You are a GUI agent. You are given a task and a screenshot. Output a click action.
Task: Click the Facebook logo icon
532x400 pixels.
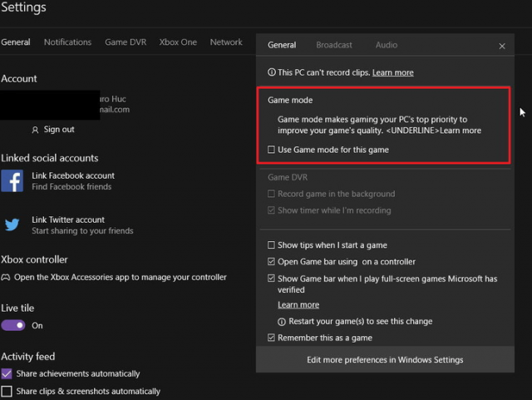[x=12, y=180]
